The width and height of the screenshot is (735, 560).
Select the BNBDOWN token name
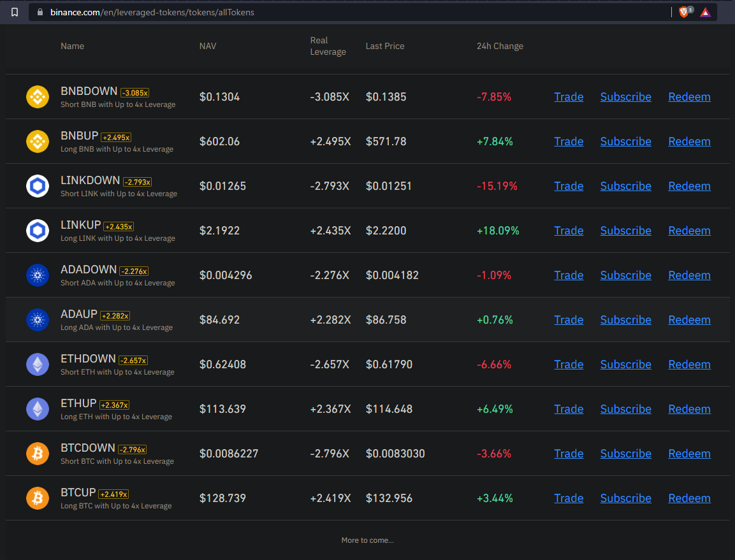pyautogui.click(x=89, y=91)
